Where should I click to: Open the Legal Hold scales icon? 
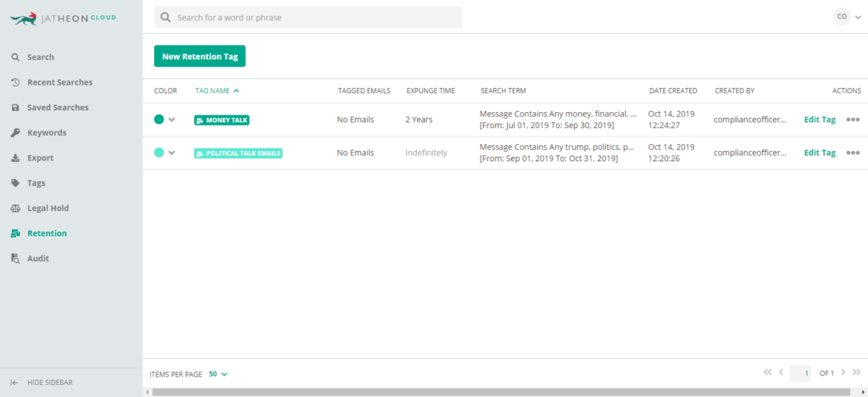pyautogui.click(x=15, y=208)
